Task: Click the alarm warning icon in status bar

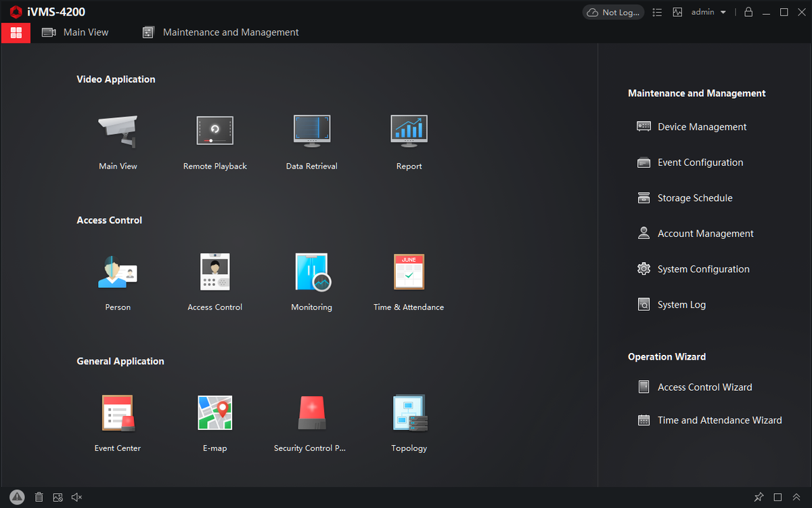Action: [x=17, y=497]
